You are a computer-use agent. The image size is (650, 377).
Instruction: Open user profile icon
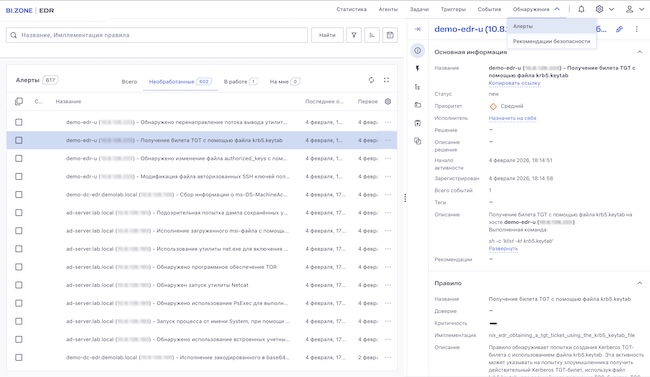coord(629,9)
